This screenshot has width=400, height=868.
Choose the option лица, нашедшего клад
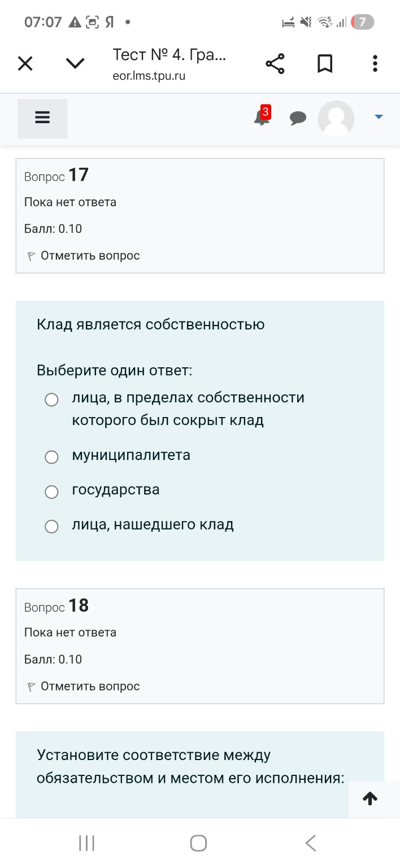tap(51, 526)
